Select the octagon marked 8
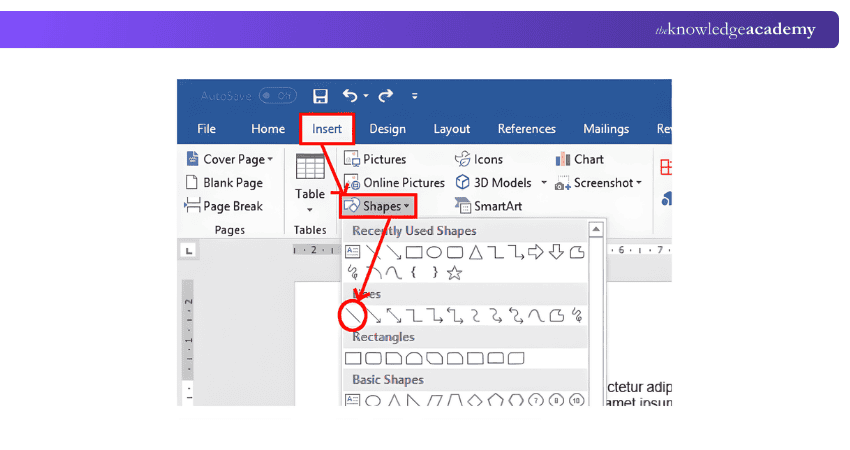Screen dimensions: 850x450 (x=556, y=401)
